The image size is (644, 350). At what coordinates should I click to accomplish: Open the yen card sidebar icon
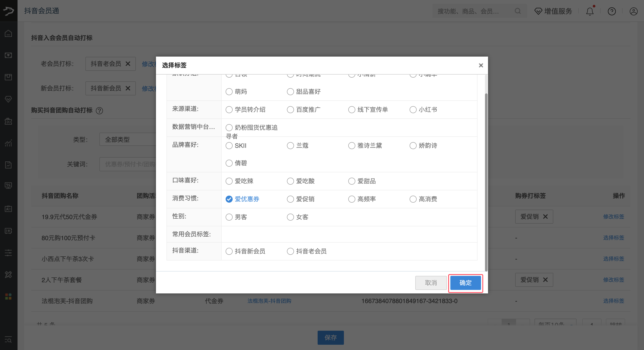point(8,55)
